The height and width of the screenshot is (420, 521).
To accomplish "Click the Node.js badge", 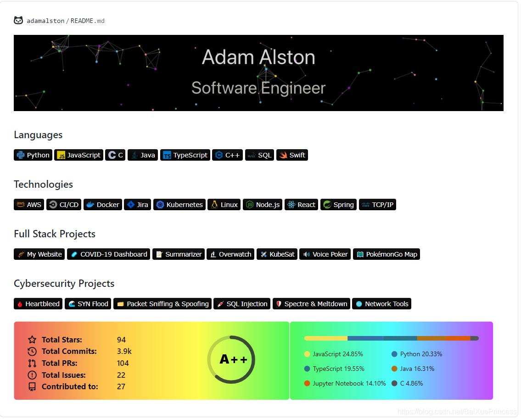I will (x=263, y=205).
